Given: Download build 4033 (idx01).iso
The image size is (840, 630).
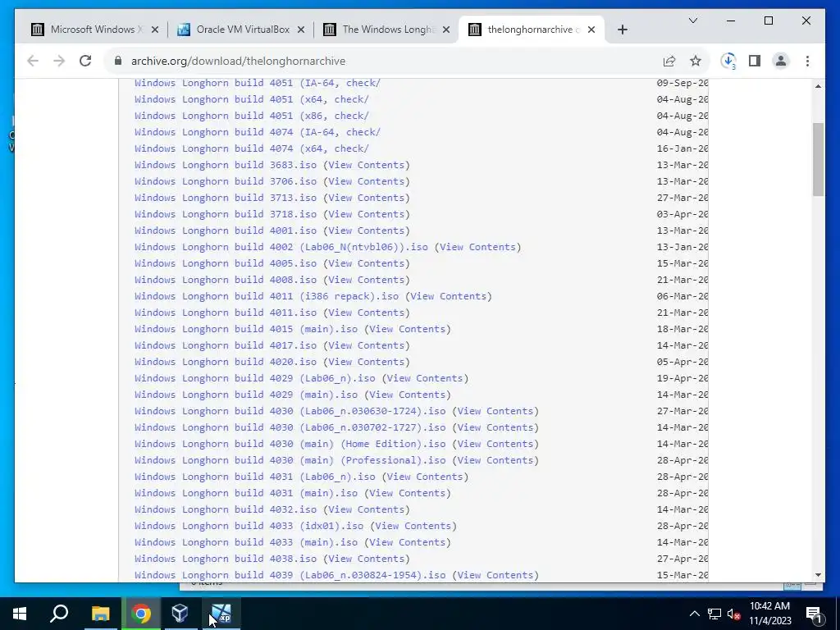Looking at the screenshot, I should click(249, 526).
